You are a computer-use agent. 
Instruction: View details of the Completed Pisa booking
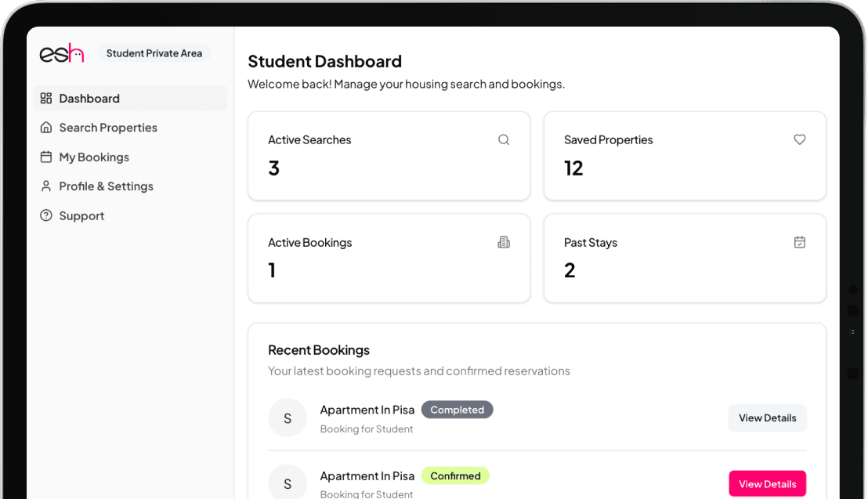(767, 418)
